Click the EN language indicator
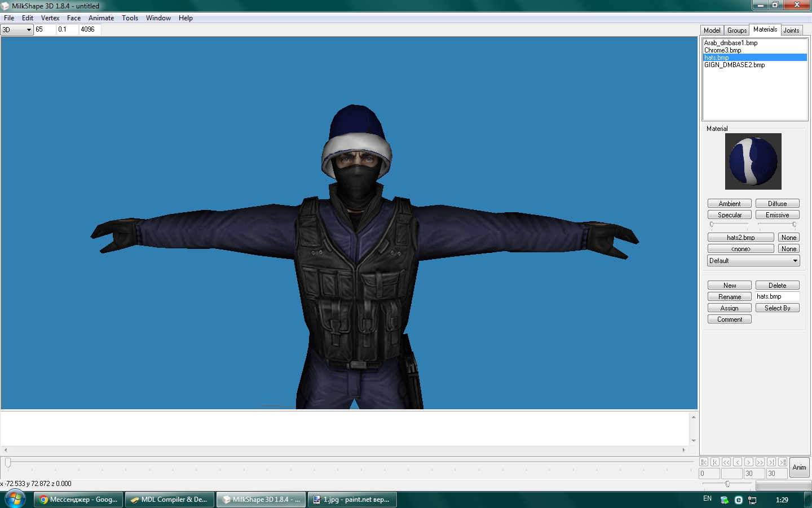Viewport: 812px width, 508px height. pos(708,499)
